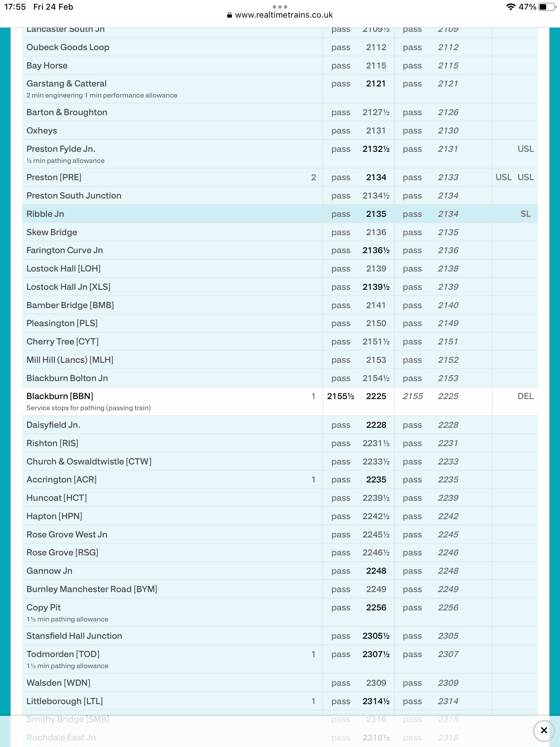Image resolution: width=560 pixels, height=747 pixels.
Task: Tap the Wi-Fi status icon
Action: click(x=510, y=7)
